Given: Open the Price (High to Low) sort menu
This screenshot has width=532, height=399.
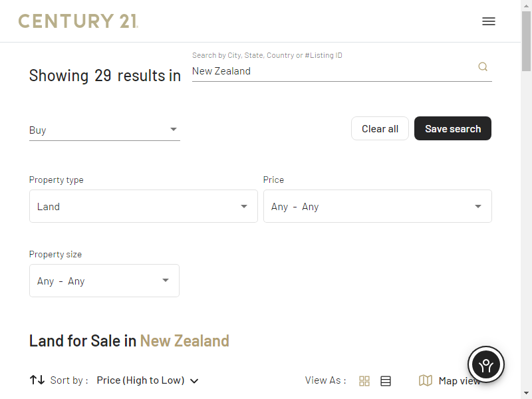Looking at the screenshot, I should click(147, 380).
